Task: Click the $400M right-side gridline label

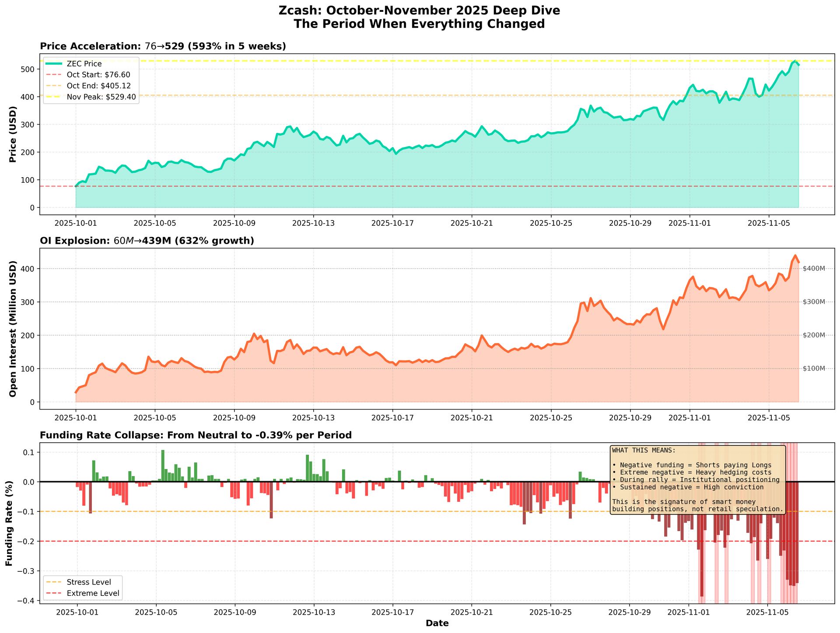Action: 814,269
